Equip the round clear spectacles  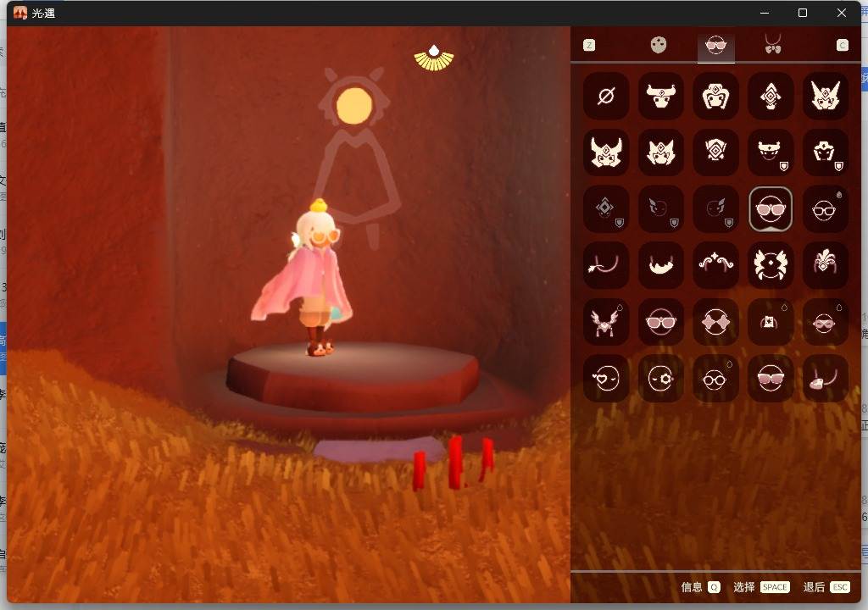(x=715, y=378)
